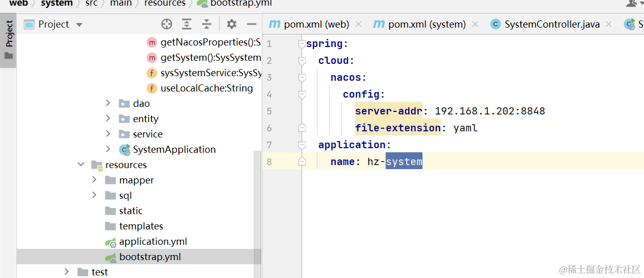Select the sql folder
This screenshot has width=644, height=278.
[119, 195]
